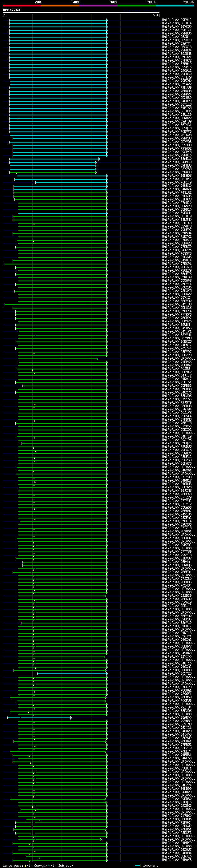Select the UniRef100_Q7RCP1 row label

(x=177, y=264)
